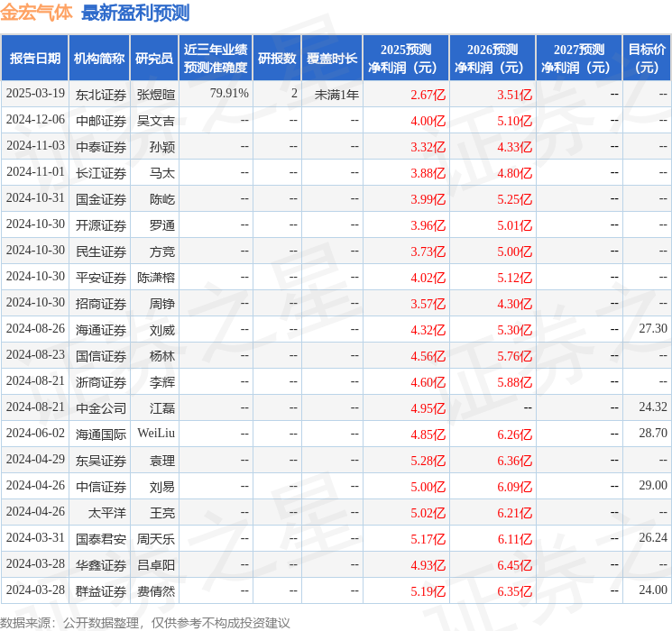Click the 长江证券 institution cell

pyautogui.click(x=101, y=173)
